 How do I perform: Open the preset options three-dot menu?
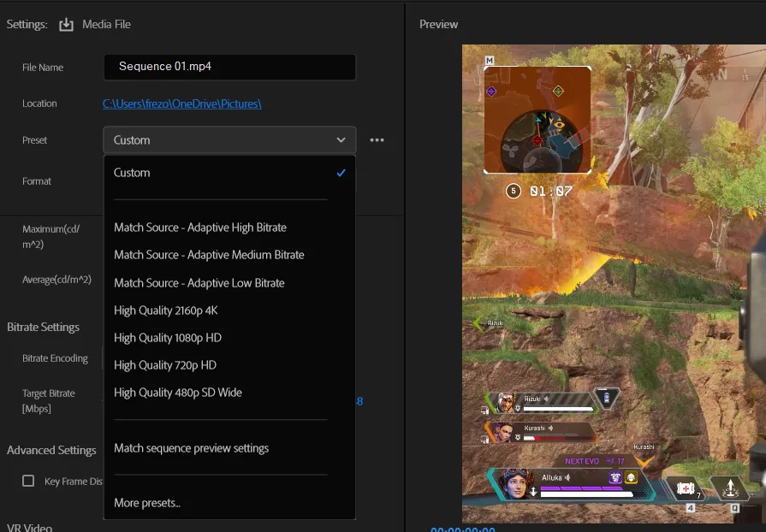click(x=377, y=140)
